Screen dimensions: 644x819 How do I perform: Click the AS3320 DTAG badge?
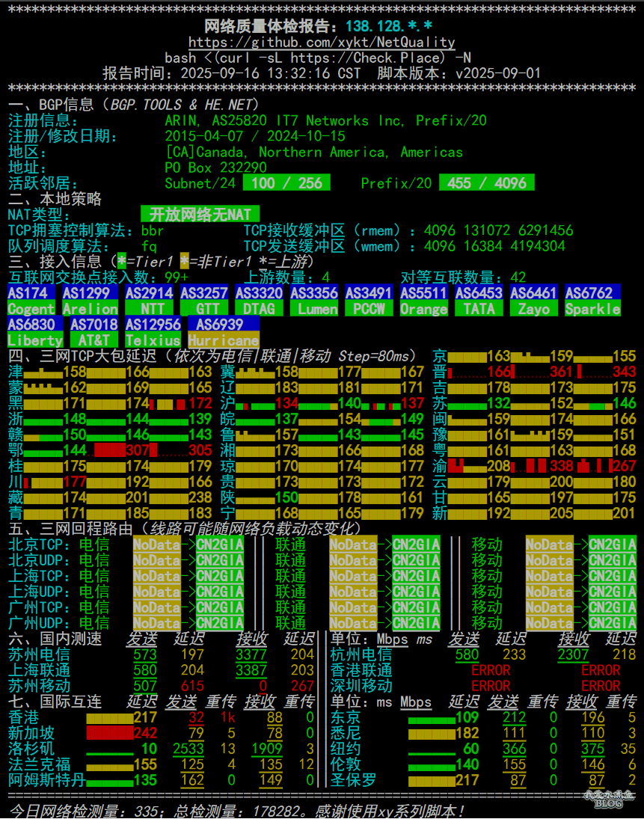(259, 301)
